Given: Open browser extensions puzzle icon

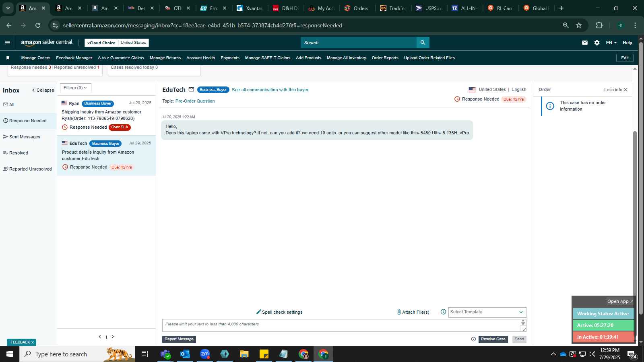Looking at the screenshot, I should pyautogui.click(x=599, y=25).
